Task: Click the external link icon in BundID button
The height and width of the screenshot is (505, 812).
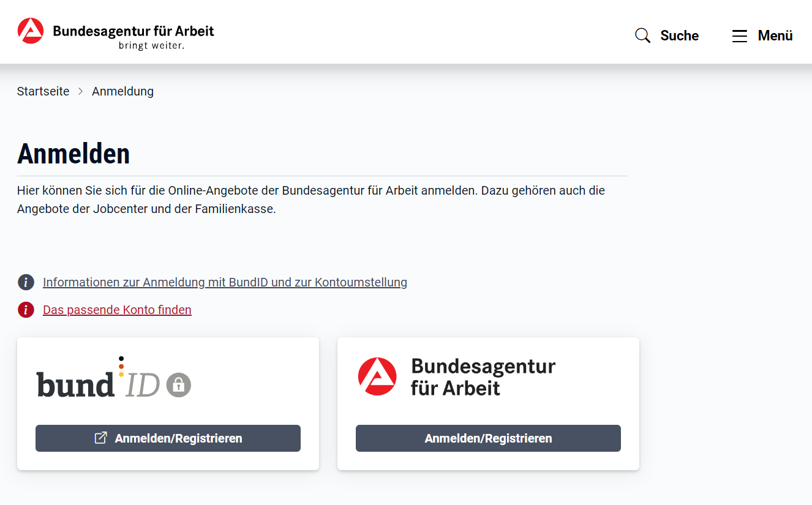Action: (x=101, y=438)
